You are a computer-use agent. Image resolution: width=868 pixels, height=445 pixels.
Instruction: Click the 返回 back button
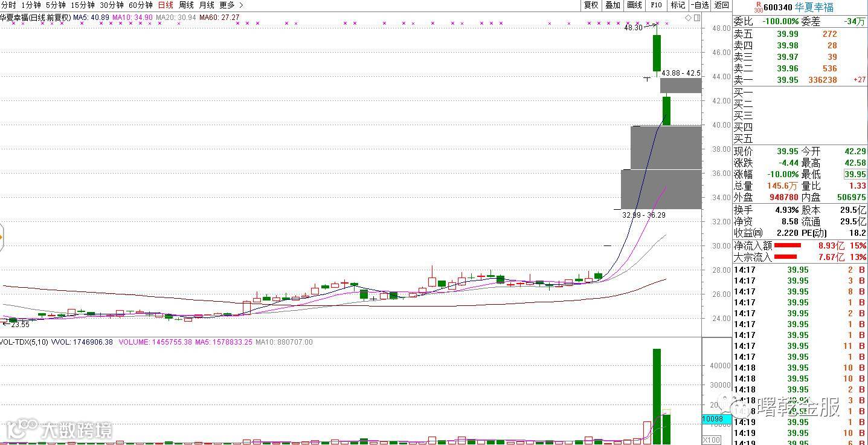click(721, 5)
